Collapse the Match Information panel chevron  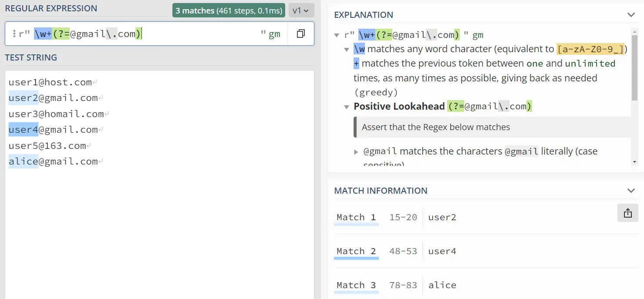pyautogui.click(x=631, y=191)
